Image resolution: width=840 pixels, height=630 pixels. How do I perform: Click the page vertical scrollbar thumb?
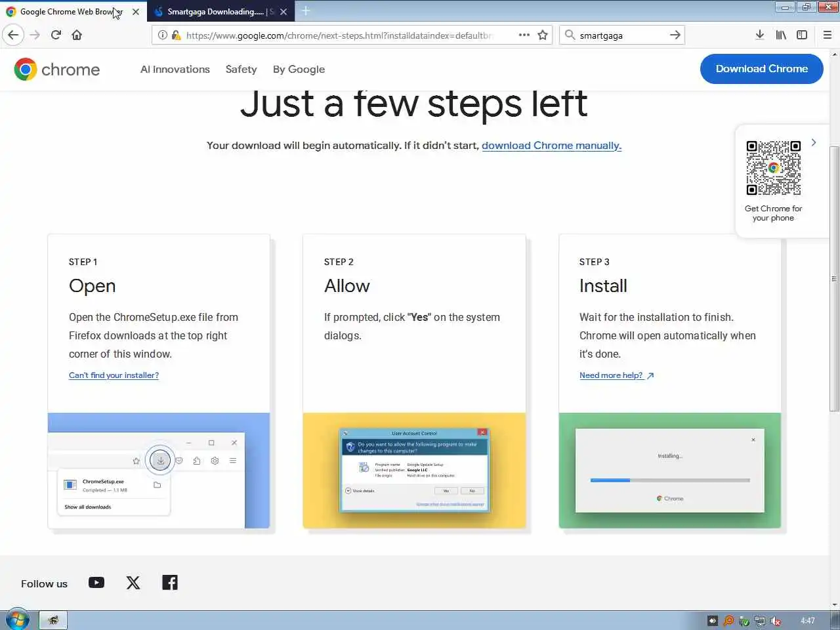pos(834,279)
